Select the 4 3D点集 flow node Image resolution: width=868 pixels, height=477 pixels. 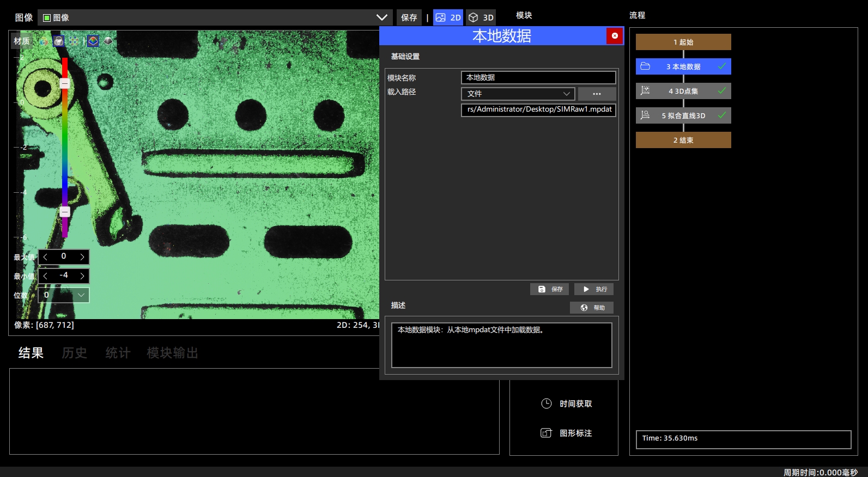tap(683, 91)
